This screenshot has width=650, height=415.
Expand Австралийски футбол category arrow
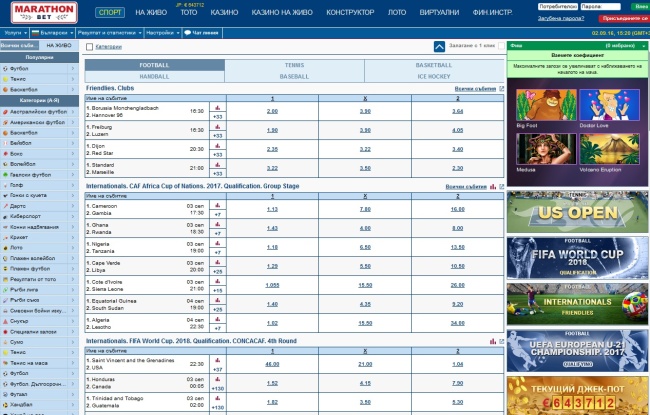click(73, 112)
